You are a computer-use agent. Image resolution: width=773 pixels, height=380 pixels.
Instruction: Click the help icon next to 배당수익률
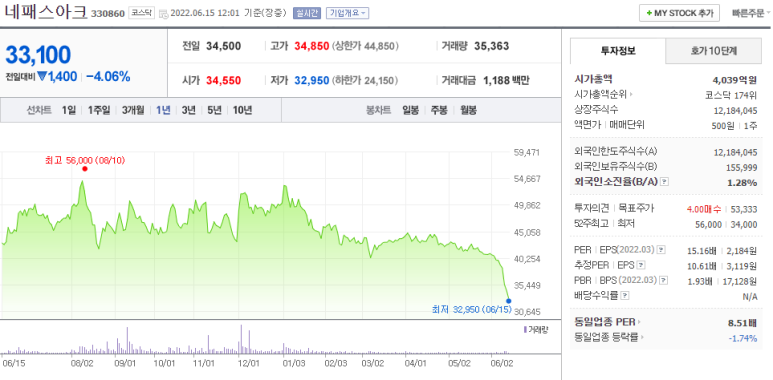coord(625,296)
